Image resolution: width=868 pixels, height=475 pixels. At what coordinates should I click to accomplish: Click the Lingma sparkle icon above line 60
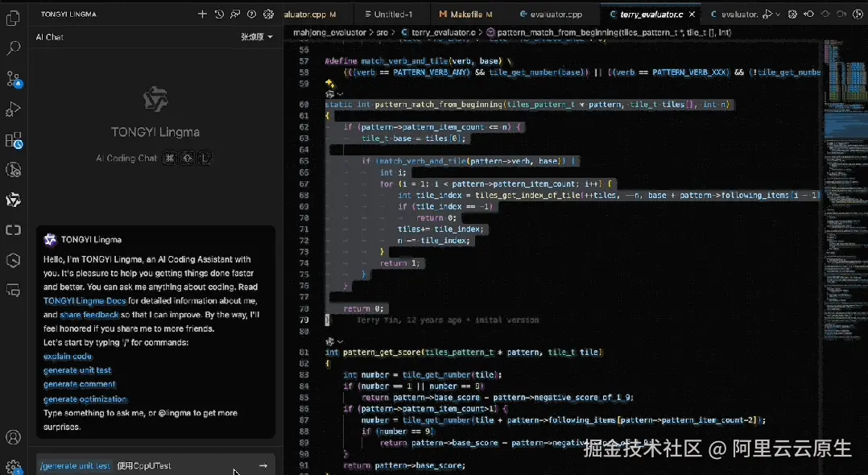330,84
